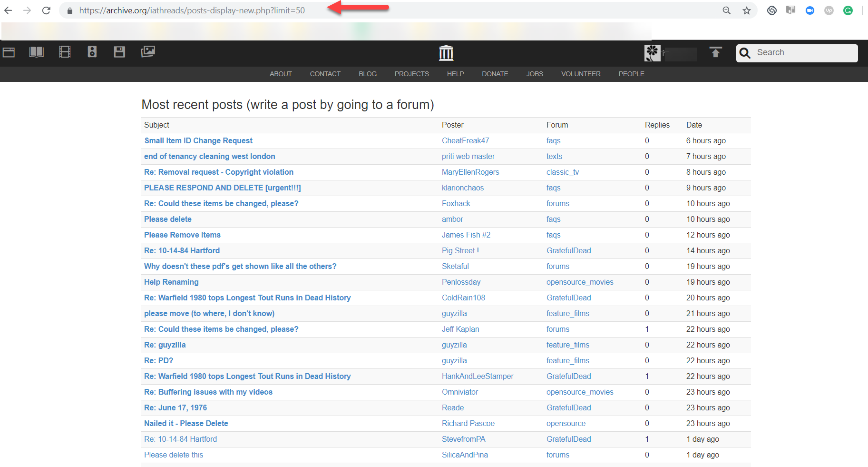Viewport: 868px width, 467px height.
Task: Open the texts collection book icon
Action: point(37,52)
